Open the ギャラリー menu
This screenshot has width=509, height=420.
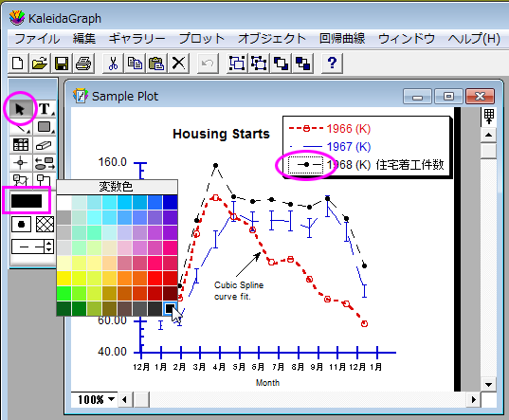click(137, 39)
